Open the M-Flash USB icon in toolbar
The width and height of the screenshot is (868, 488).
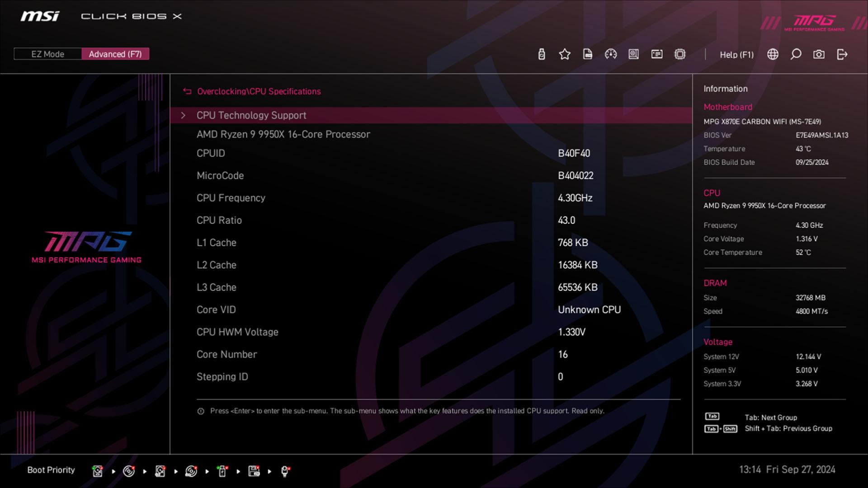[542, 54]
